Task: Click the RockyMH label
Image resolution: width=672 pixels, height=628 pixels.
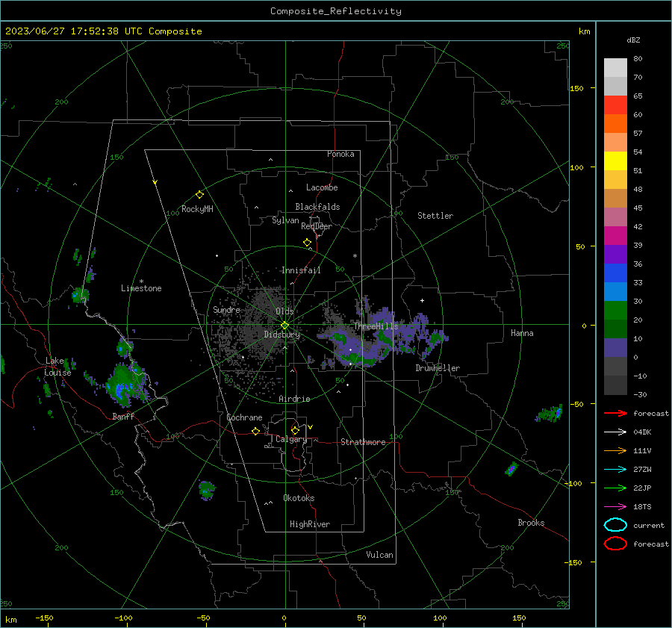Action: (197, 209)
